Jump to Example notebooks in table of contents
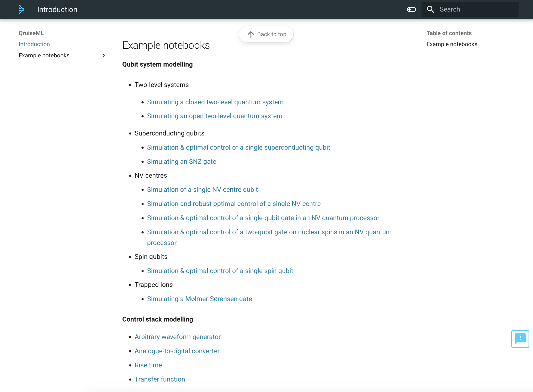533x392 pixels. click(x=452, y=44)
